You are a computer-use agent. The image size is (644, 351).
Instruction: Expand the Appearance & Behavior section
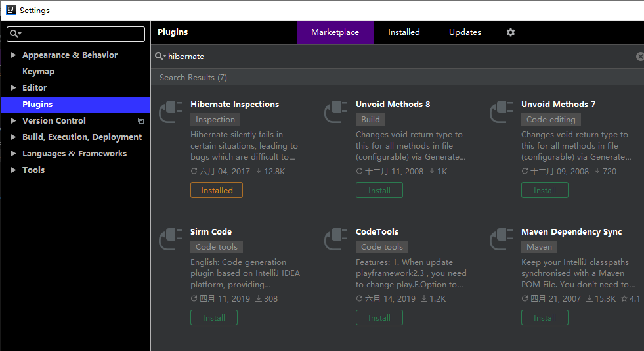pyautogui.click(x=13, y=55)
